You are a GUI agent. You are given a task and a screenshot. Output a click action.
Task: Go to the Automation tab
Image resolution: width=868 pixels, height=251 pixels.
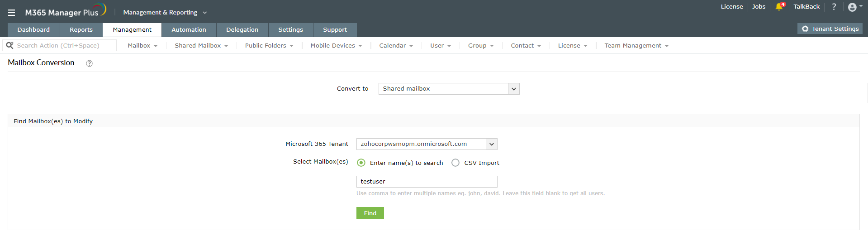coord(189,30)
